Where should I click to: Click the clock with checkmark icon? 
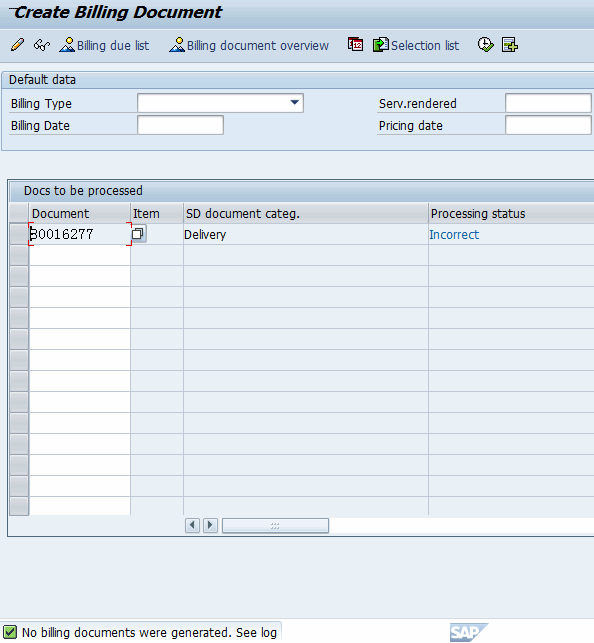(x=485, y=45)
